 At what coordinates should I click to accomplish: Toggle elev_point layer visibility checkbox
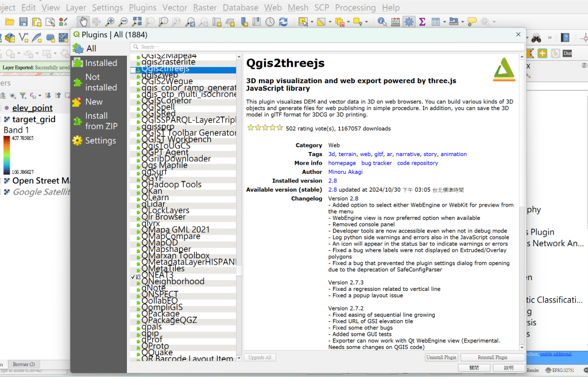(x=1, y=108)
